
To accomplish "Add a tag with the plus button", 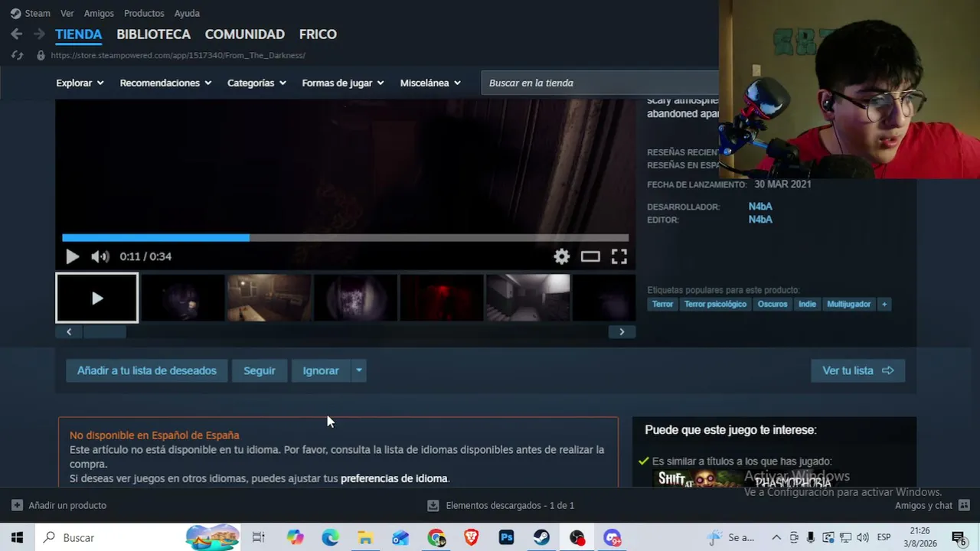I will pyautogui.click(x=884, y=304).
